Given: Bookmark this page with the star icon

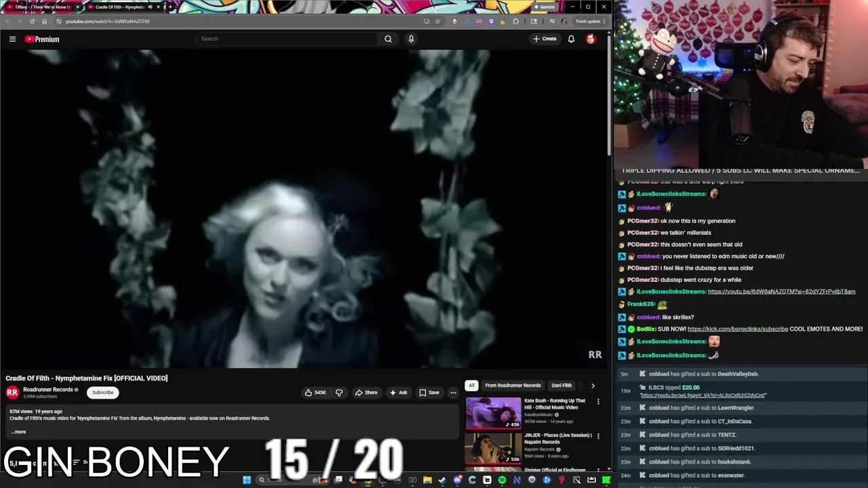Looking at the screenshot, I should tap(437, 21).
